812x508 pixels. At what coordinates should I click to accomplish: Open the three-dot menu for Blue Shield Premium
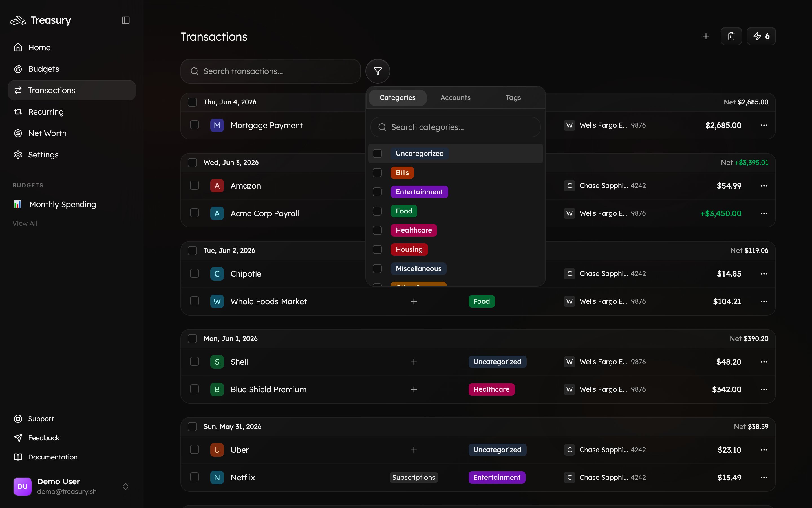click(764, 389)
